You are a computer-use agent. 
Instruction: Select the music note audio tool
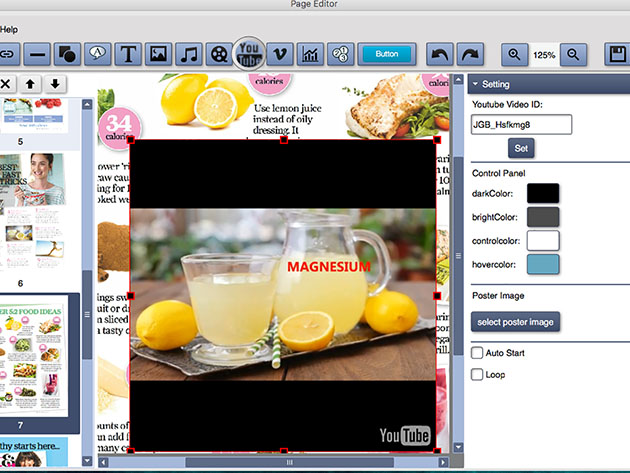[x=188, y=54]
